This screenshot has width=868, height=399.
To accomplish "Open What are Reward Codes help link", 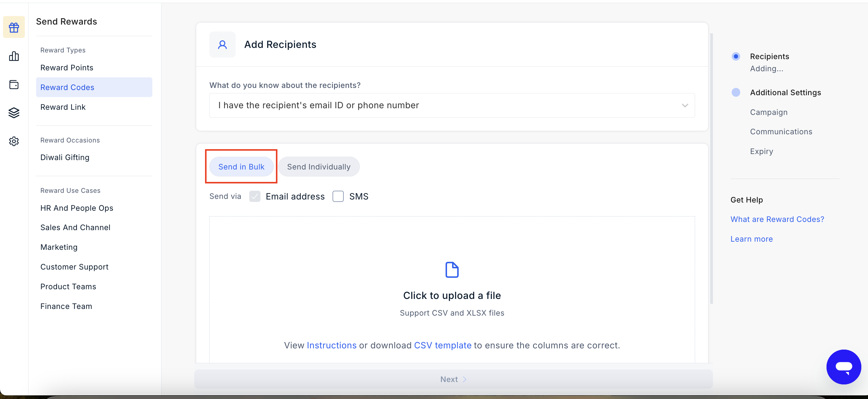I will 777,219.
